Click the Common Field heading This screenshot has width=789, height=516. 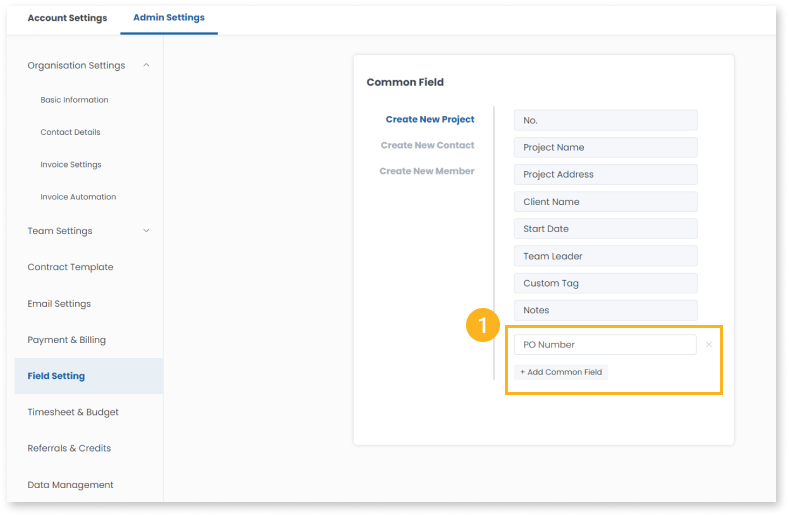pos(405,82)
